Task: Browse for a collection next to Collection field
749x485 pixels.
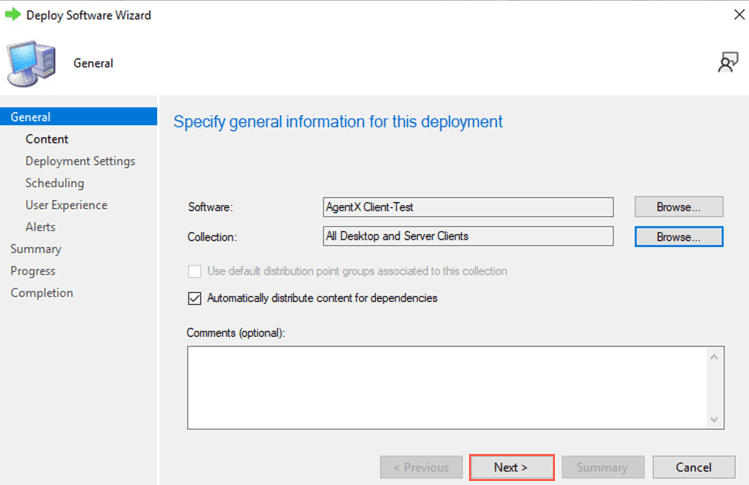Action: tap(679, 237)
